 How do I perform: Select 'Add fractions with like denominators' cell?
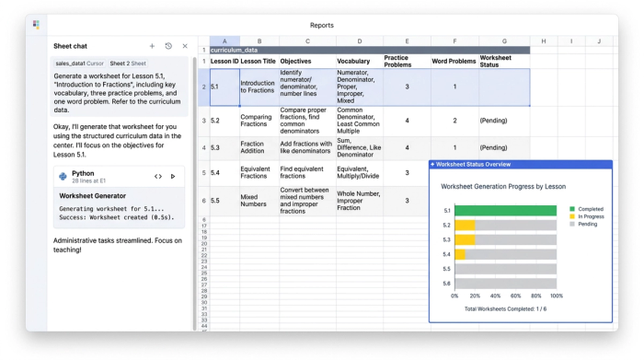[307, 147]
